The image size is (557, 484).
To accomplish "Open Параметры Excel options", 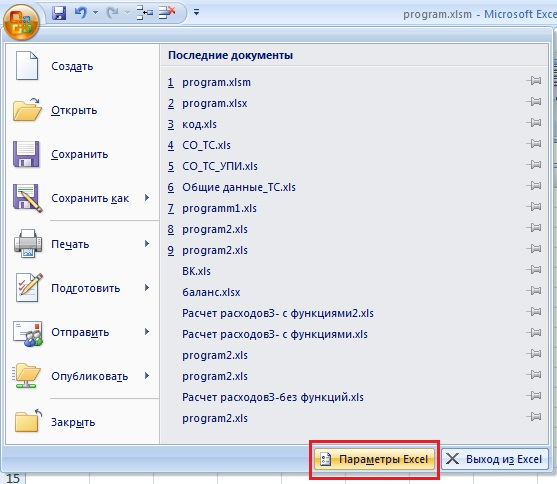I will coord(374,459).
